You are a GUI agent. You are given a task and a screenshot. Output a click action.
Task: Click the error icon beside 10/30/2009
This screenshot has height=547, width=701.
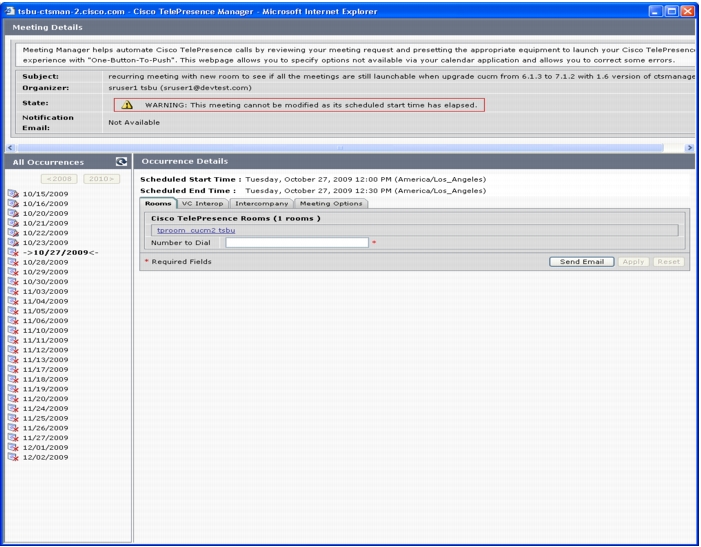tap(13, 282)
